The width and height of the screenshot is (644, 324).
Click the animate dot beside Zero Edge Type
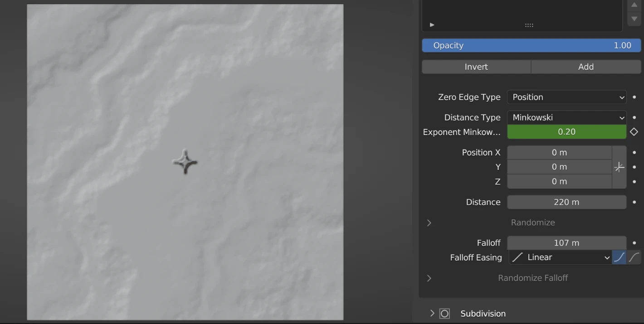[x=634, y=97]
